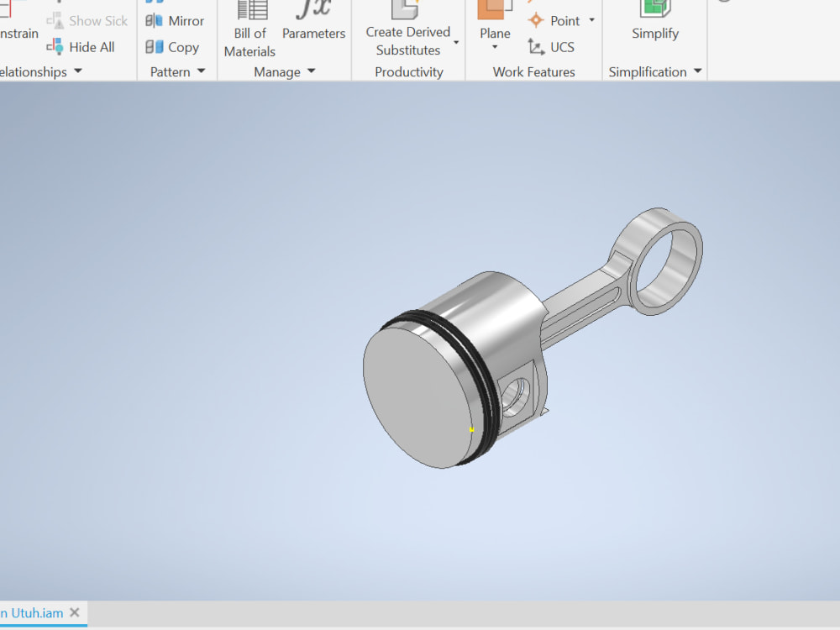This screenshot has width=840, height=630.
Task: Open the Parameters dialog
Action: [x=313, y=21]
